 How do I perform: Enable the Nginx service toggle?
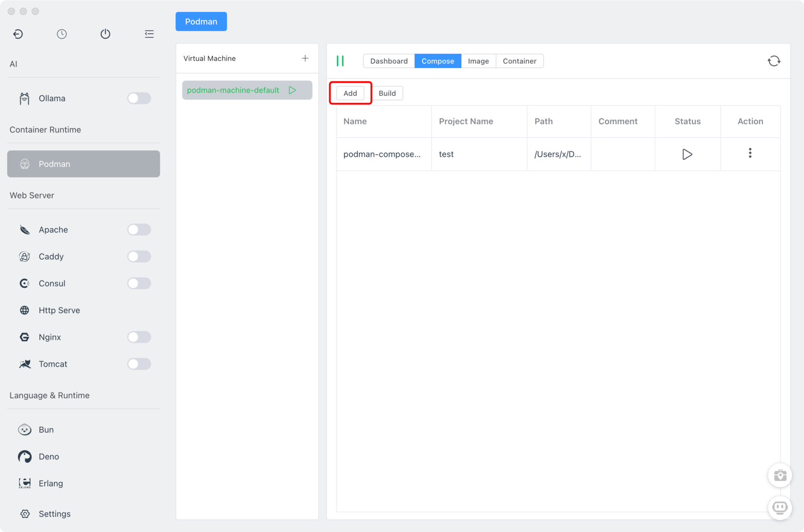coord(139,337)
